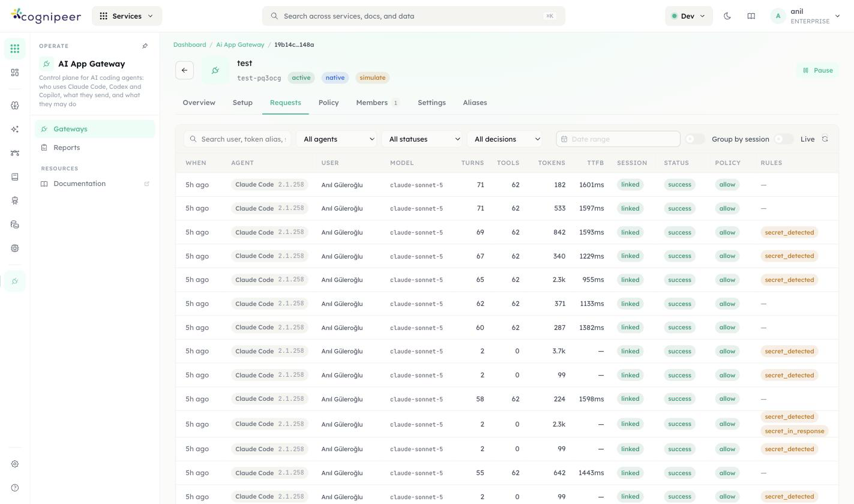Select Gateways in sidebar
This screenshot has width=854, height=504.
pos(95,129)
